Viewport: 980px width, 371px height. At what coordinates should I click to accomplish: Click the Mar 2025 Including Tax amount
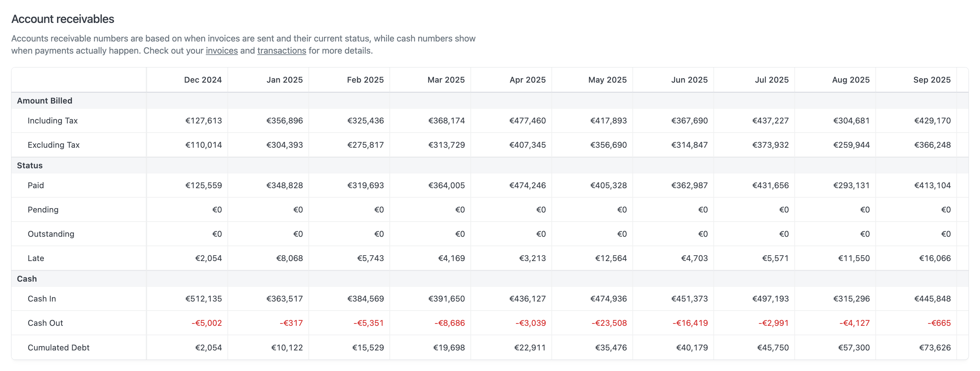pos(446,120)
